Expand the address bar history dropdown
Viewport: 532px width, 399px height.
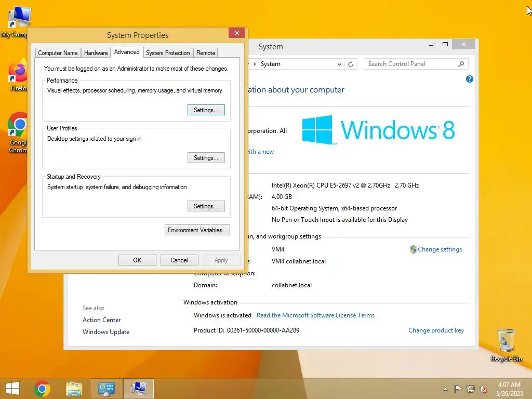(339, 64)
